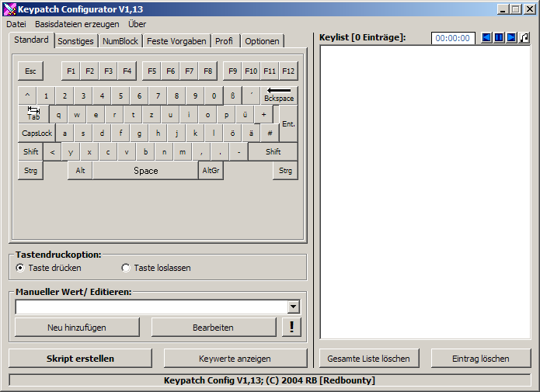This screenshot has height=392, width=540.
Task: Expand the Manueller Wert dropdown arrow
Action: pos(293,307)
